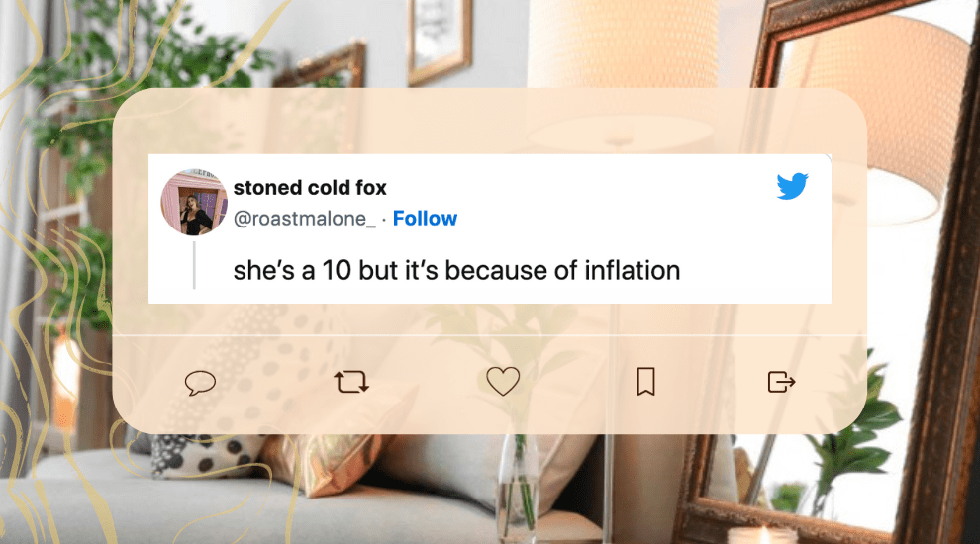Click the peach card area below the icons
Viewport: 980px width, 544px height.
[x=495, y=415]
